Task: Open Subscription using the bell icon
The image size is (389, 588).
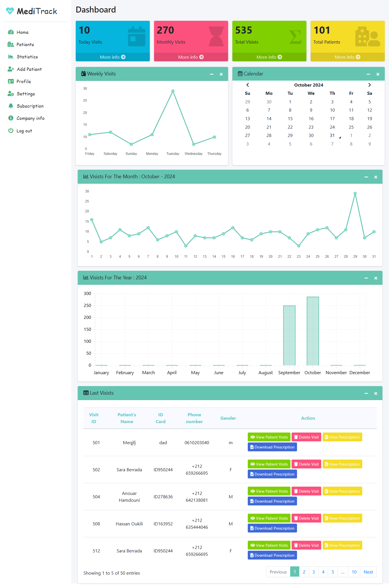Action: (x=11, y=106)
